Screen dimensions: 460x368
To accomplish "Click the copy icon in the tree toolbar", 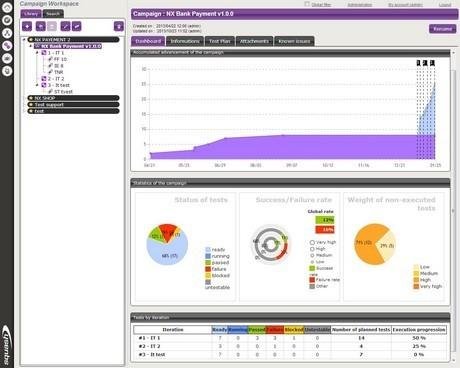I will (41, 26).
